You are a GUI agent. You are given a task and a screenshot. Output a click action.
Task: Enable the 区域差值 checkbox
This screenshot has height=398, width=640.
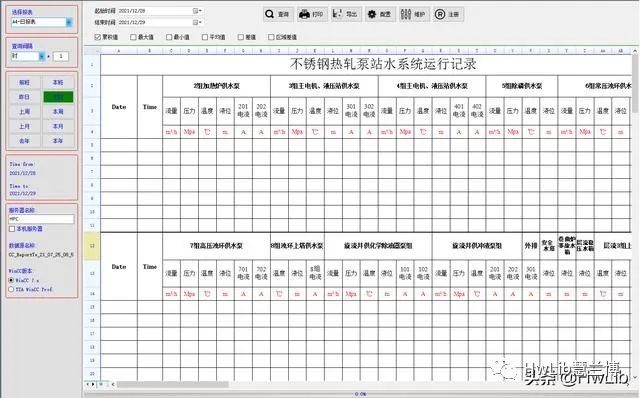(x=271, y=37)
